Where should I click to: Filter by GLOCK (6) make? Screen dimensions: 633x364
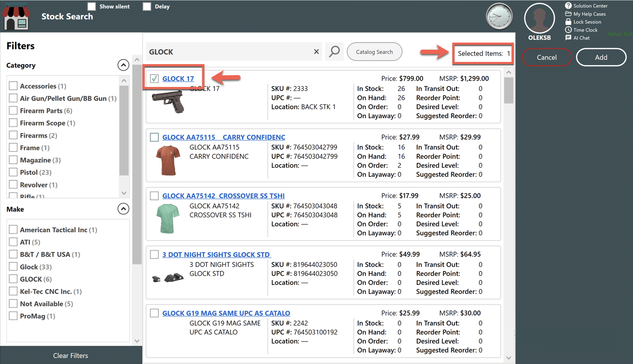tap(13, 279)
